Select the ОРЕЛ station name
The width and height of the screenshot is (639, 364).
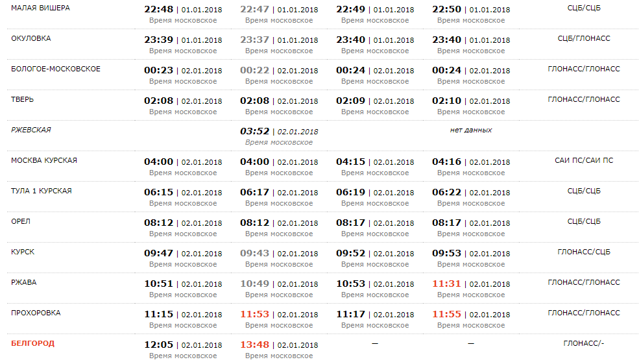[21, 221]
